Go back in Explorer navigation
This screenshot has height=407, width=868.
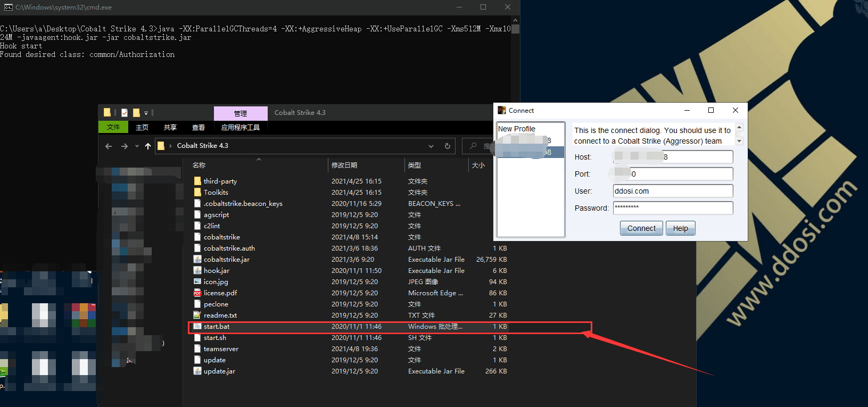(109, 146)
